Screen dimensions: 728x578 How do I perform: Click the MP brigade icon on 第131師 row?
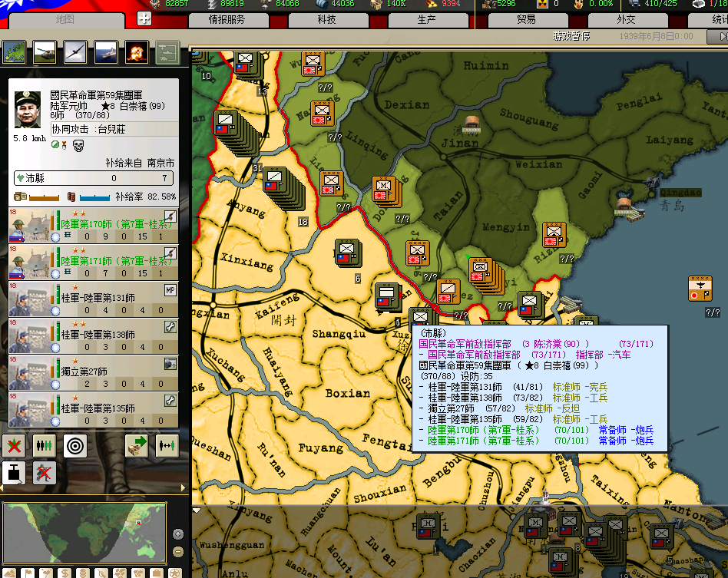point(170,291)
